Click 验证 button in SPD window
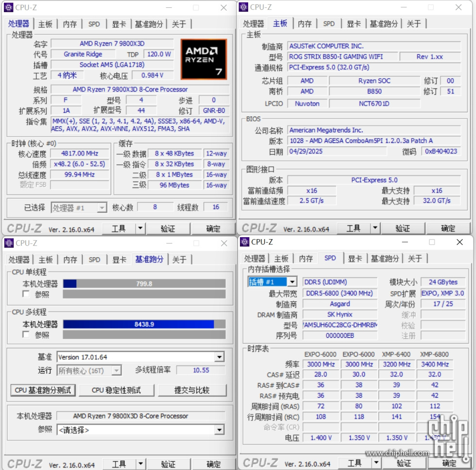The image size is (476, 470). (x=404, y=463)
